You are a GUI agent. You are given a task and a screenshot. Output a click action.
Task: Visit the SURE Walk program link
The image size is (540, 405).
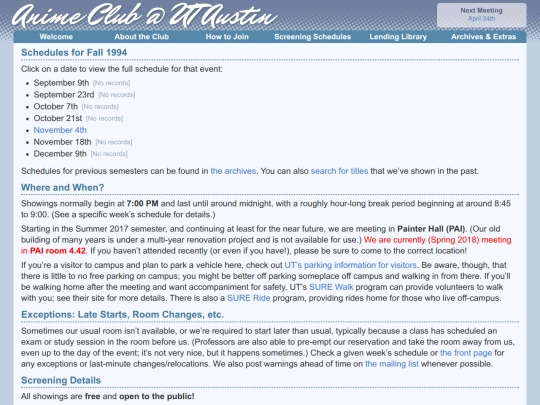pyautogui.click(x=331, y=287)
